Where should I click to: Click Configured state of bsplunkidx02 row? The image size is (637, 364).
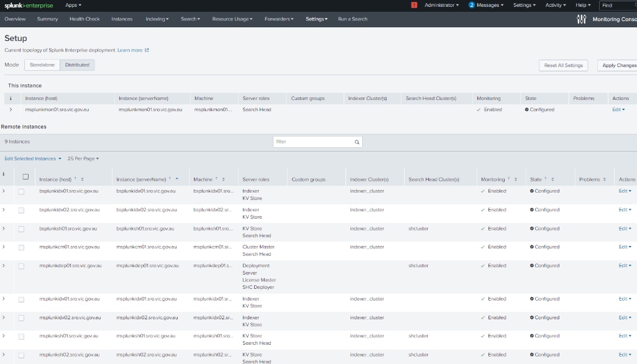pyautogui.click(x=545, y=210)
